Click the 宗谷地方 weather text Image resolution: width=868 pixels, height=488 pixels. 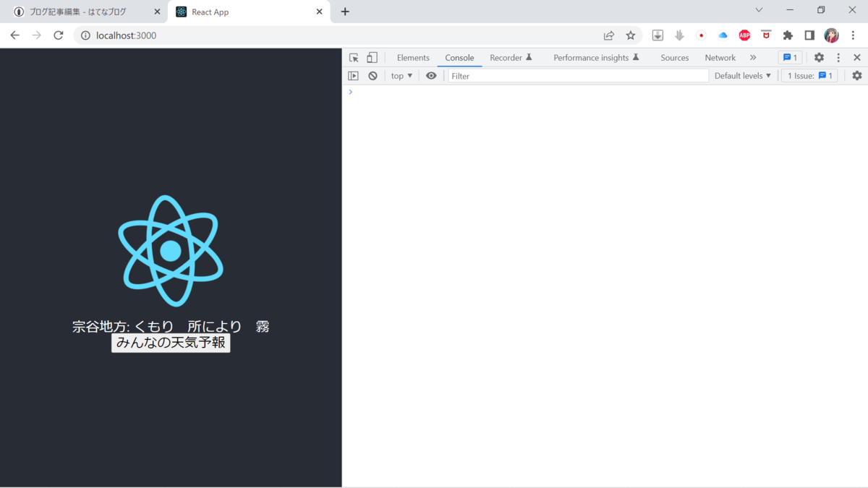coord(171,327)
